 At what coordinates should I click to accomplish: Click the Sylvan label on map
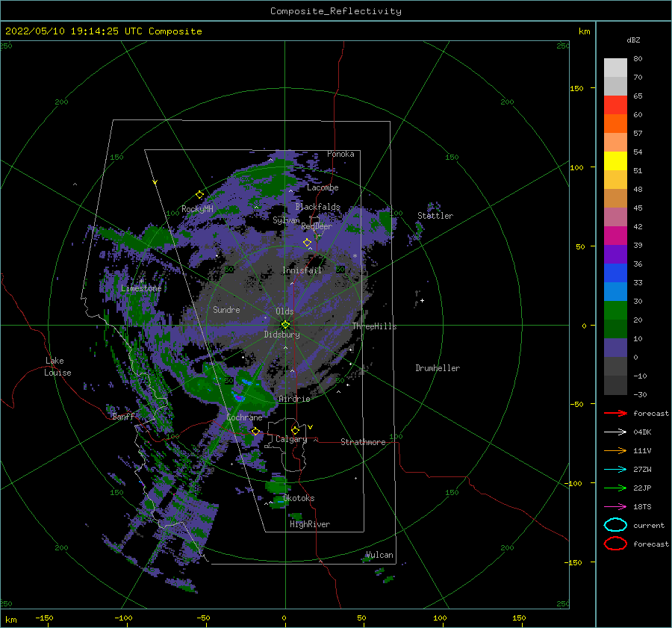click(286, 220)
